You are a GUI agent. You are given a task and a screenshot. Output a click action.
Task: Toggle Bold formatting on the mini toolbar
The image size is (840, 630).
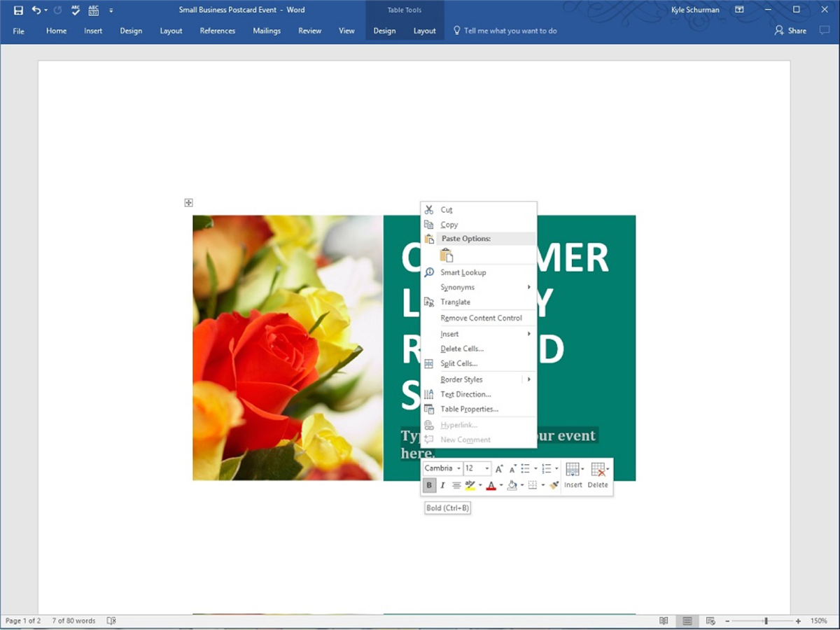click(x=429, y=485)
